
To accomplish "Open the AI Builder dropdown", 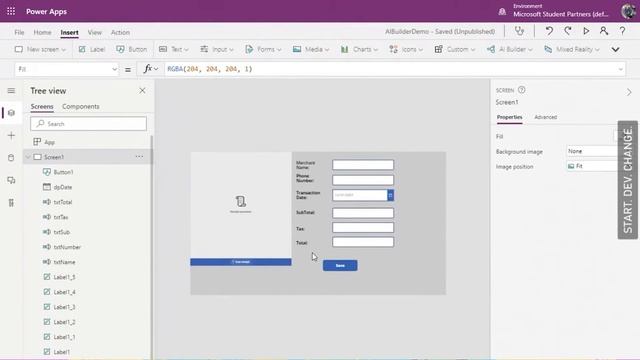I will click(509, 49).
